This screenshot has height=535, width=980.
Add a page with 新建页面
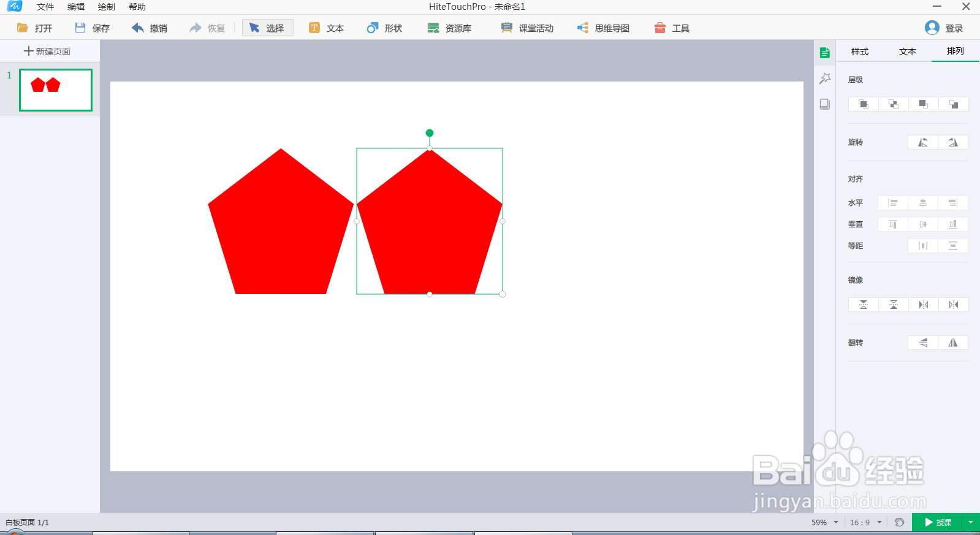click(x=47, y=51)
